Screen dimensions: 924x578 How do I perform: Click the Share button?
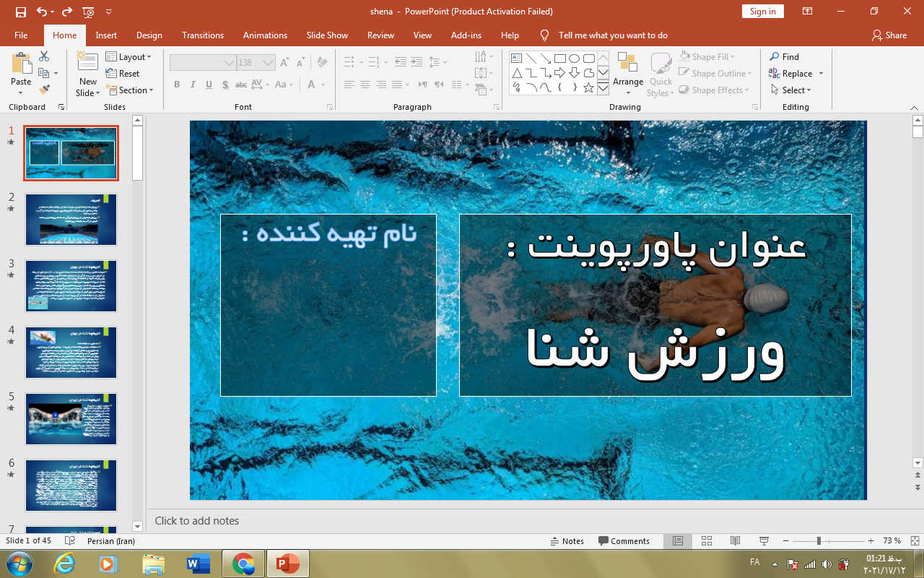point(889,35)
